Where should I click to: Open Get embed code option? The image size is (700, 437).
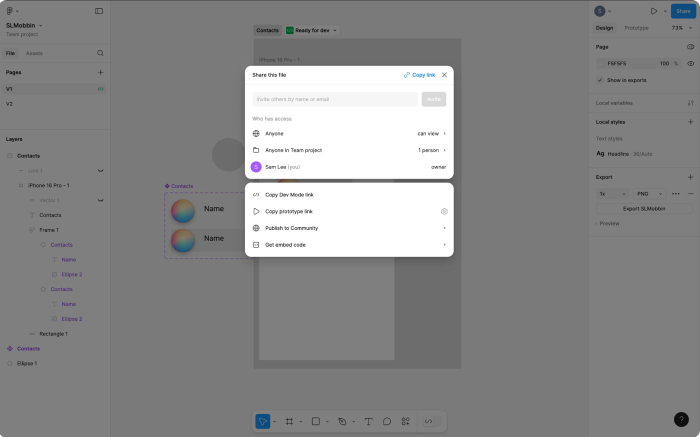(x=349, y=245)
